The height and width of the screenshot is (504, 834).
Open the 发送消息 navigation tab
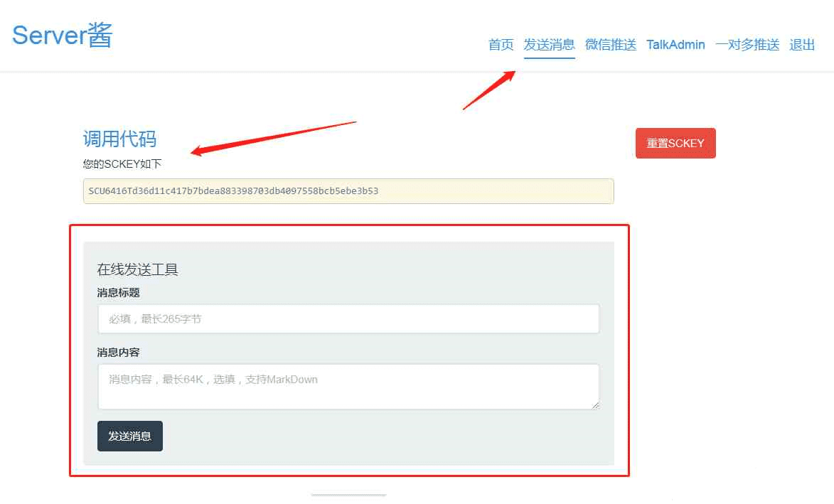(549, 45)
